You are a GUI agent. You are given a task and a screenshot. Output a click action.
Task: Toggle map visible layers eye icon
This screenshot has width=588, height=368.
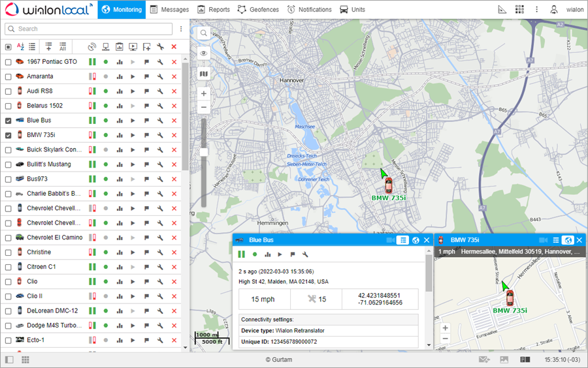204,54
